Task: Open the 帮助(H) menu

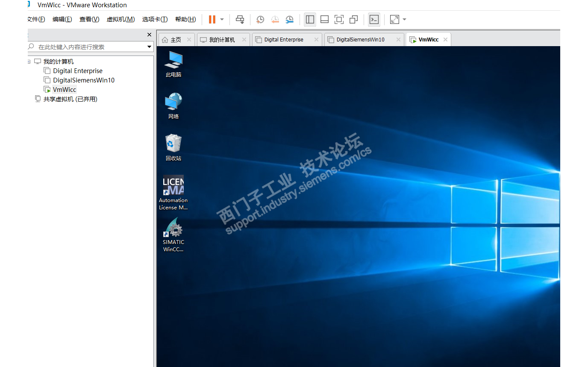Action: pos(185,19)
